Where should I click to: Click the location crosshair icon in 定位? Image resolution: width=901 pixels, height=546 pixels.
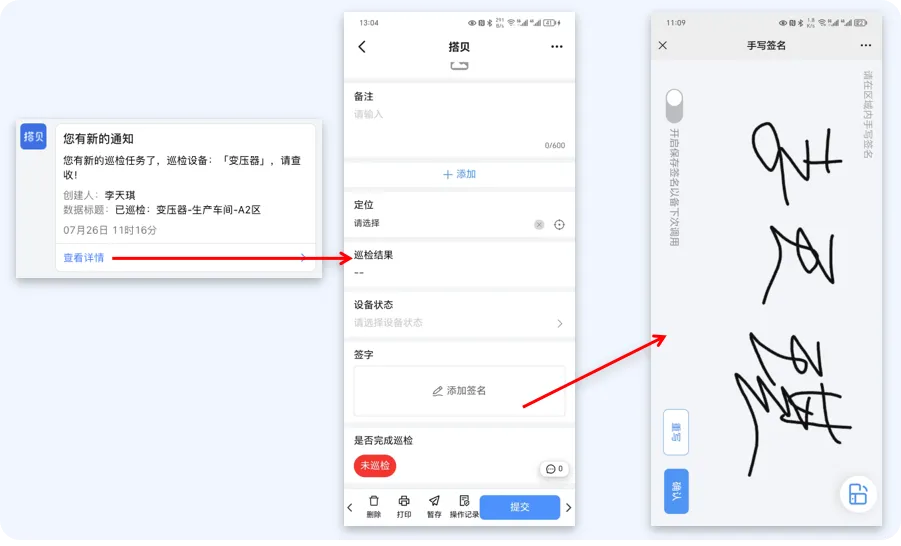click(559, 225)
